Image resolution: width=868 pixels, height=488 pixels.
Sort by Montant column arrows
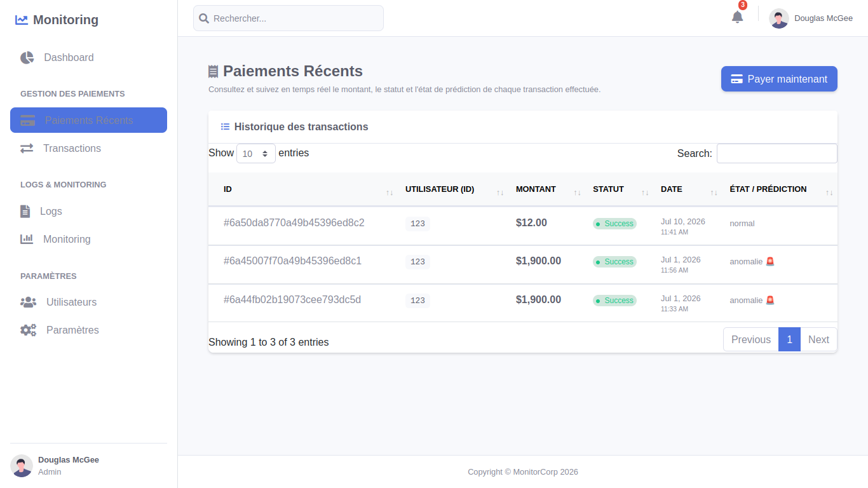tap(577, 193)
